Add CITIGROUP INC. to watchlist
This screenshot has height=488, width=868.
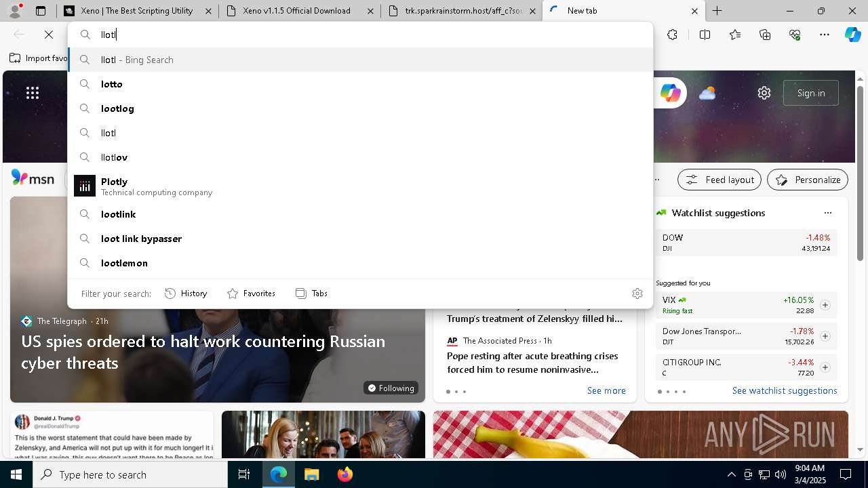coord(825,367)
